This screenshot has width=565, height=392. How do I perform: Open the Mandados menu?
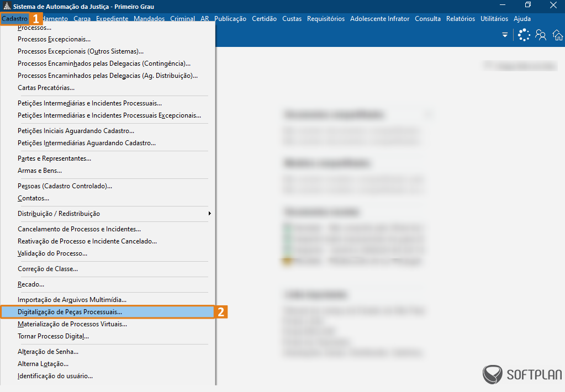[x=149, y=19]
